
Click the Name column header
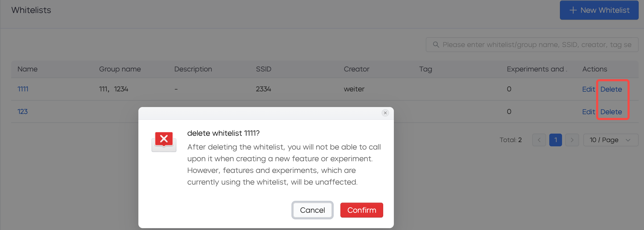pos(27,69)
